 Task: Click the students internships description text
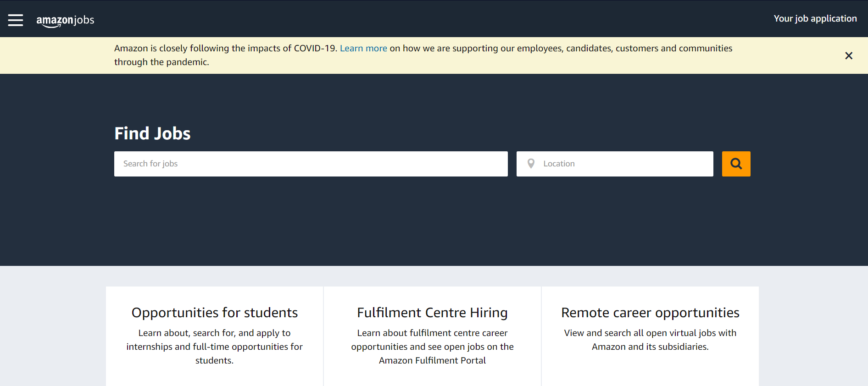[x=215, y=347]
